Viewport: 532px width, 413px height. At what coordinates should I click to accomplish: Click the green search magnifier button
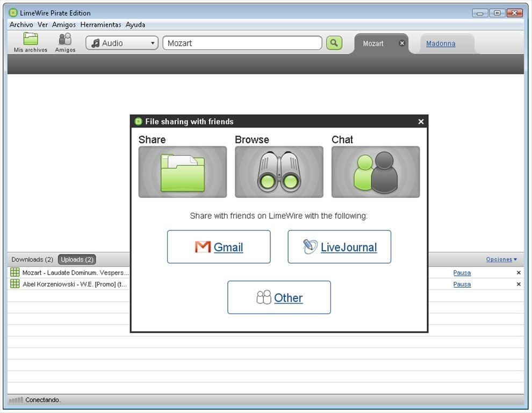pos(334,43)
